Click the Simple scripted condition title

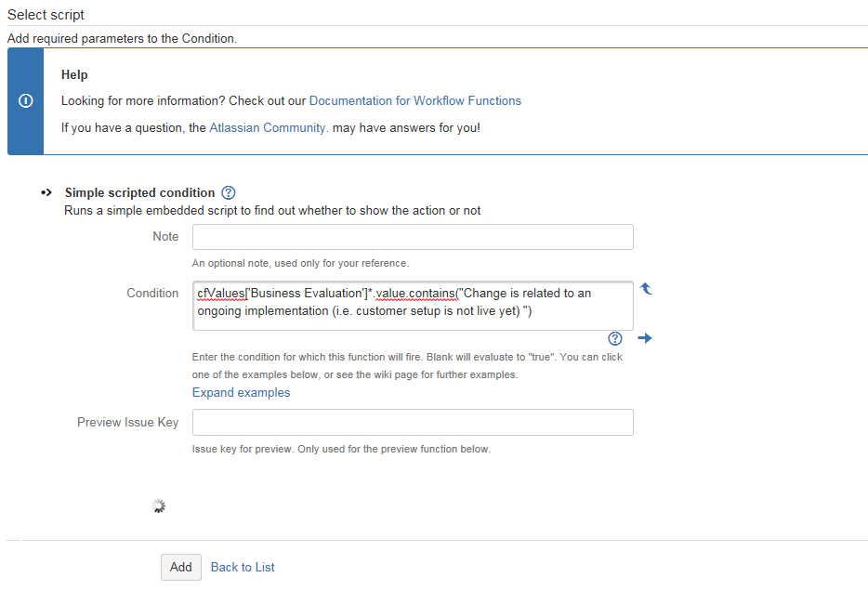click(139, 193)
